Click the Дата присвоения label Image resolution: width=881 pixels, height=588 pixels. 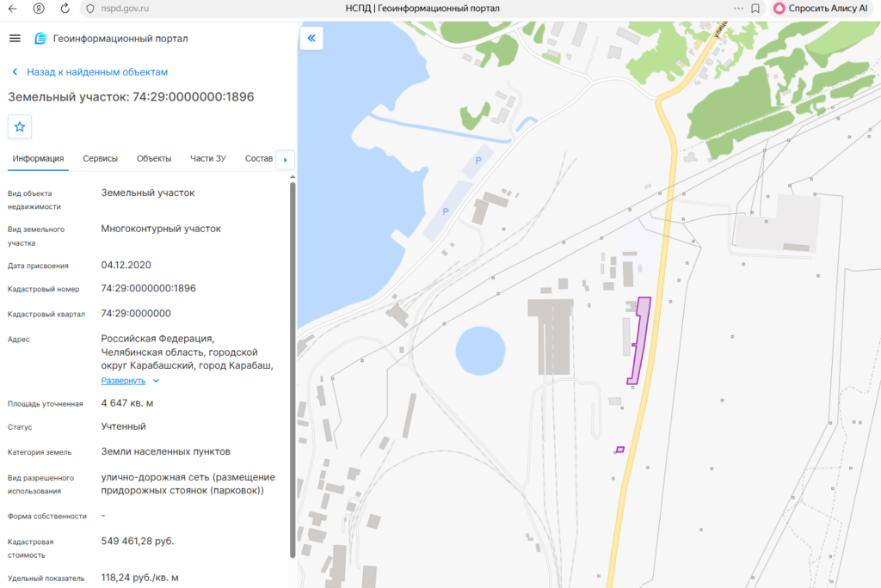(38, 266)
